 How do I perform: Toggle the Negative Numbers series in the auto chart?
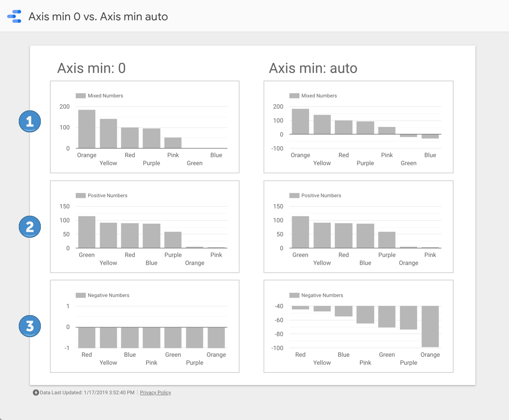coord(294,295)
